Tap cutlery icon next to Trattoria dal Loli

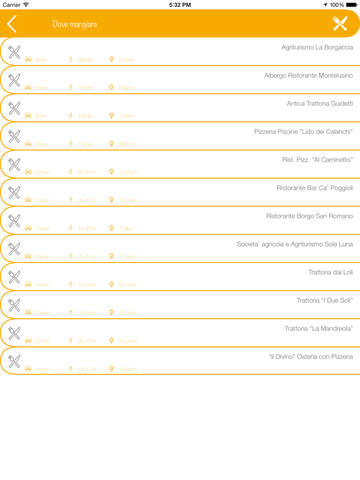point(14,277)
